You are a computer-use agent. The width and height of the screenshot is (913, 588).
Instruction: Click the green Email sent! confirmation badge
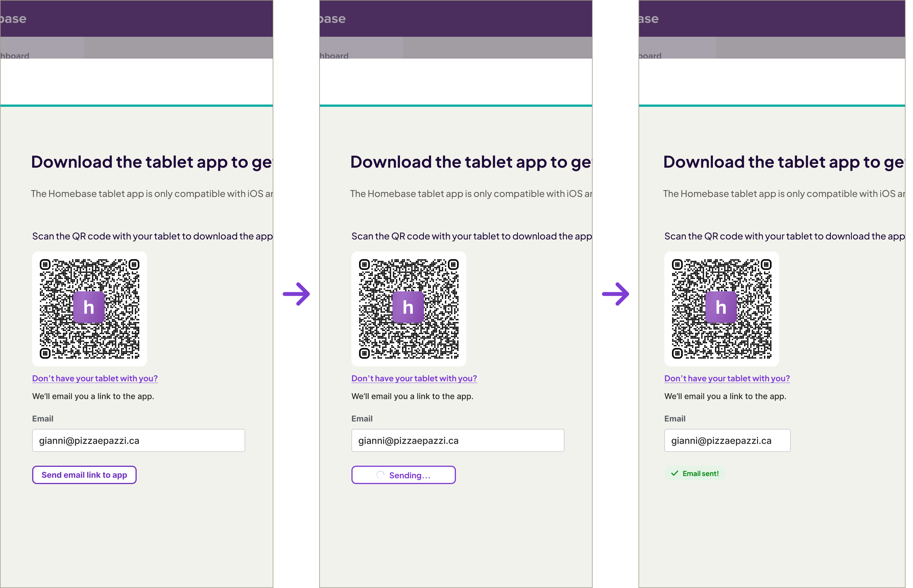(x=695, y=473)
